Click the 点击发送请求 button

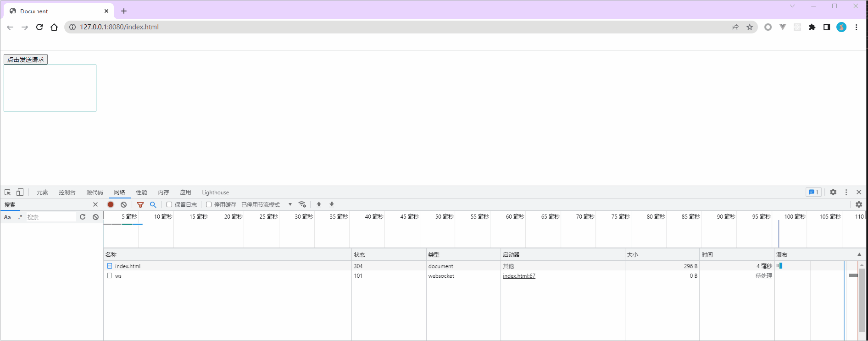coord(26,60)
